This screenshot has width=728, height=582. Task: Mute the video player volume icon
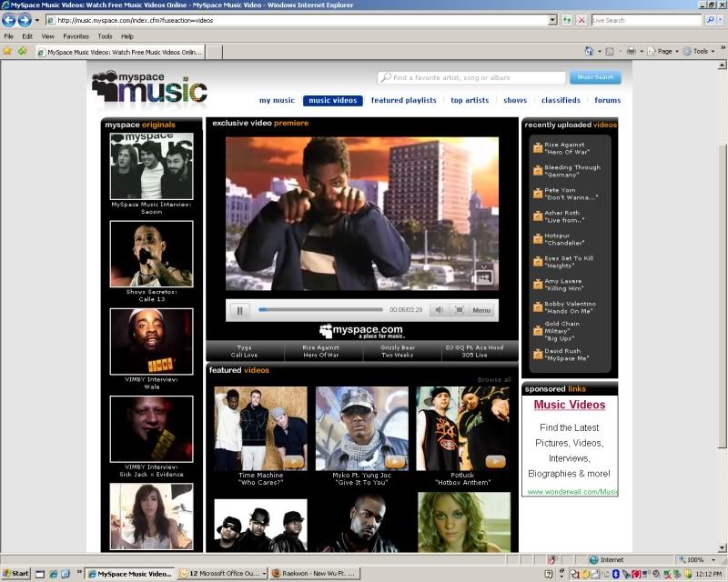[x=439, y=310]
